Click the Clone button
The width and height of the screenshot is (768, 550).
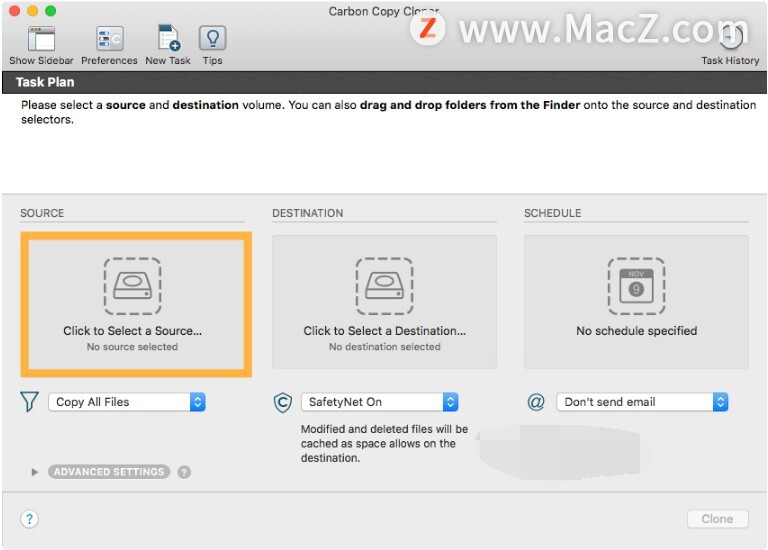718,519
